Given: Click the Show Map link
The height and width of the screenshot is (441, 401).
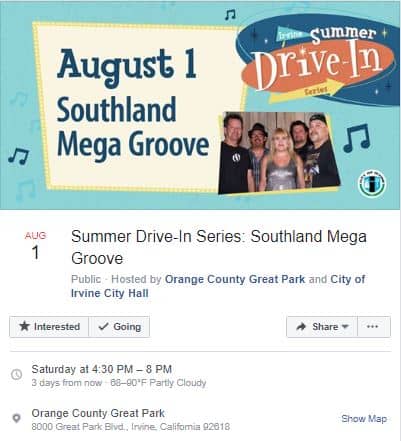Looking at the screenshot, I should point(364,419).
